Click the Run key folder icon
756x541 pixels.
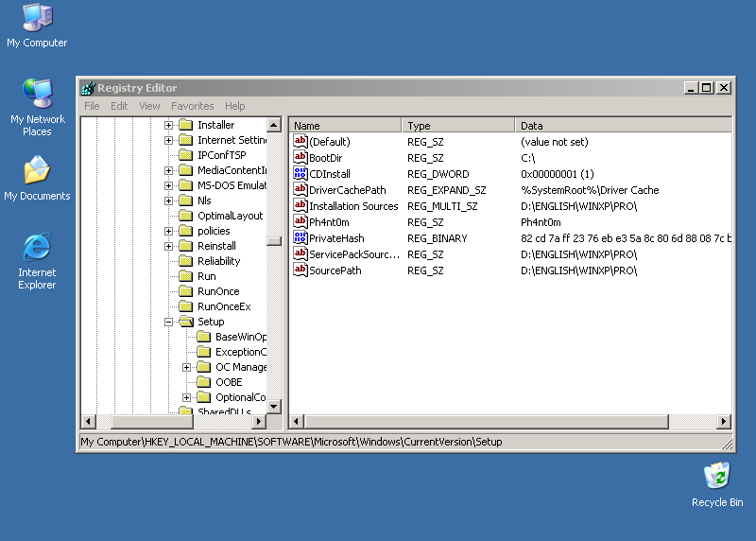[x=185, y=276]
